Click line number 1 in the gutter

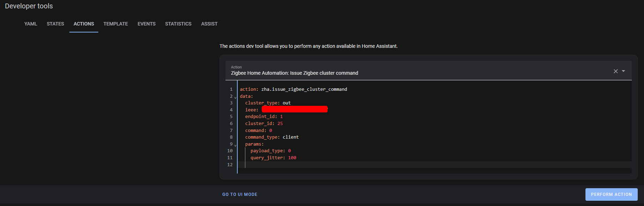tap(231, 89)
